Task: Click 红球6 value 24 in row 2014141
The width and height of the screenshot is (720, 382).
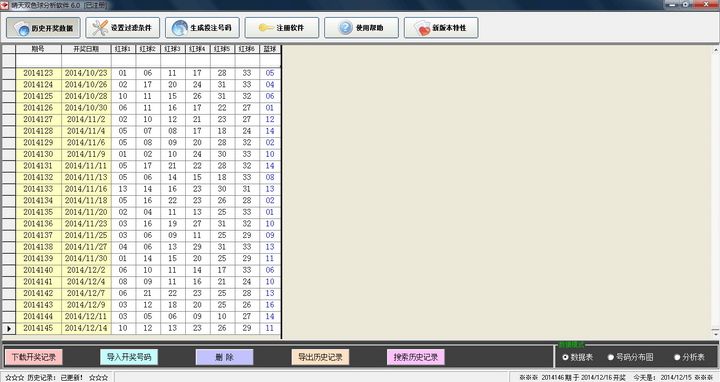Action: (x=247, y=282)
